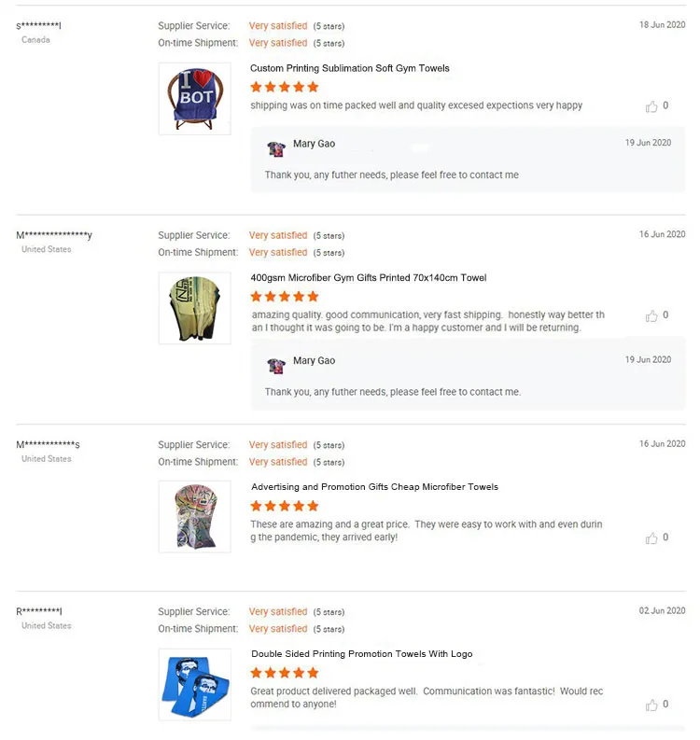The height and width of the screenshot is (740, 700).
Task: View the colorful microfiber towel thumbnail
Action: 194,517
